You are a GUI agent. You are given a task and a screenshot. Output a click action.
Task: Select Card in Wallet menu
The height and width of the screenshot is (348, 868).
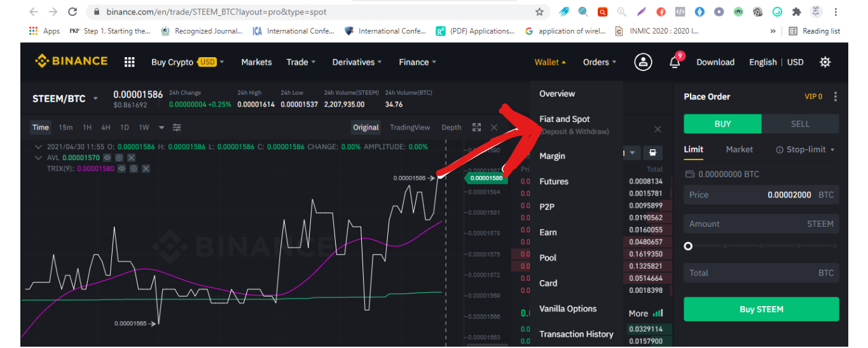548,283
